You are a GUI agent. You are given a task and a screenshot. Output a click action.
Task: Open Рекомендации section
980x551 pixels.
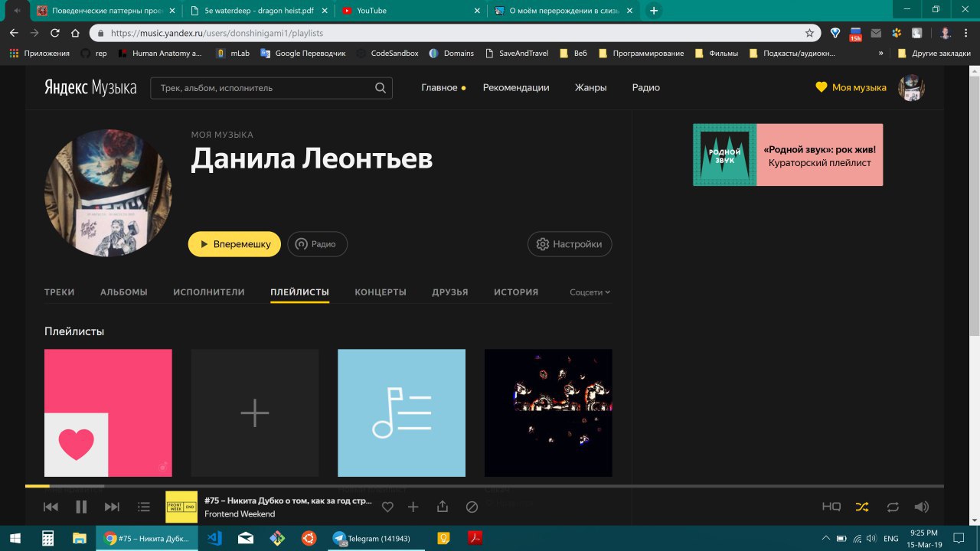click(516, 87)
